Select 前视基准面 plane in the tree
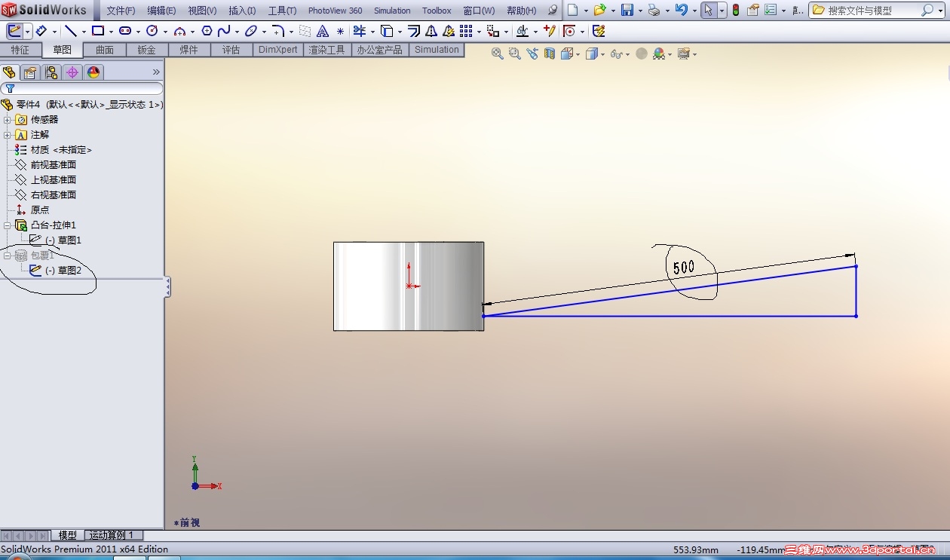This screenshot has width=950, height=560. click(x=53, y=165)
